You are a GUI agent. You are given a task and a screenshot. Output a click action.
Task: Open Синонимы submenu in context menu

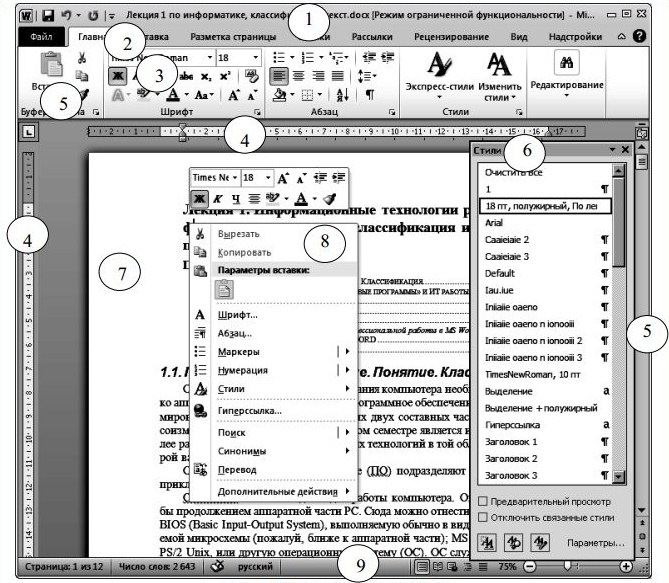coord(273,451)
